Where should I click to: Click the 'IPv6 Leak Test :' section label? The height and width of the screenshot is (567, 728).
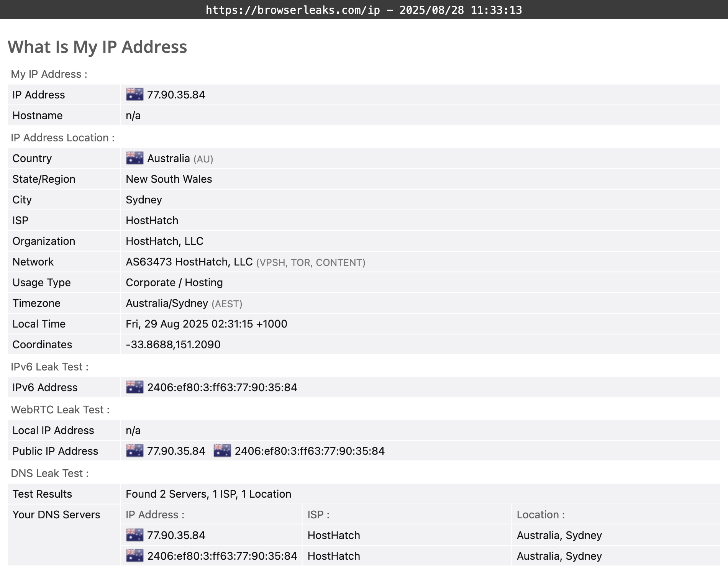pyautogui.click(x=50, y=367)
